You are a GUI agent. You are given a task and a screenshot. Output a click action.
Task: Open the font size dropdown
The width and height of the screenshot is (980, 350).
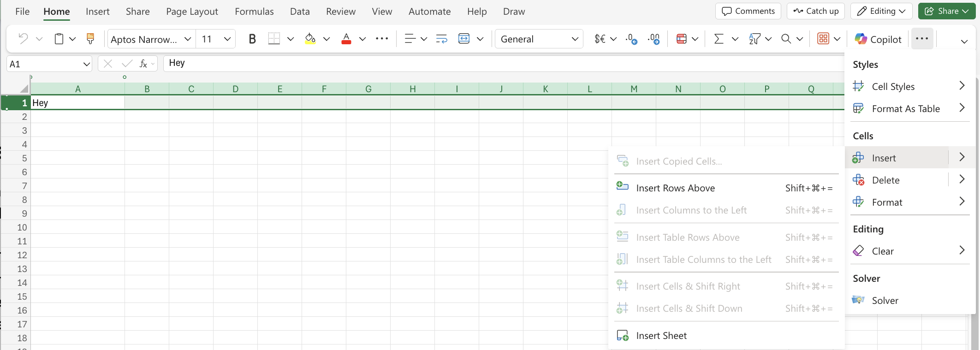(227, 39)
